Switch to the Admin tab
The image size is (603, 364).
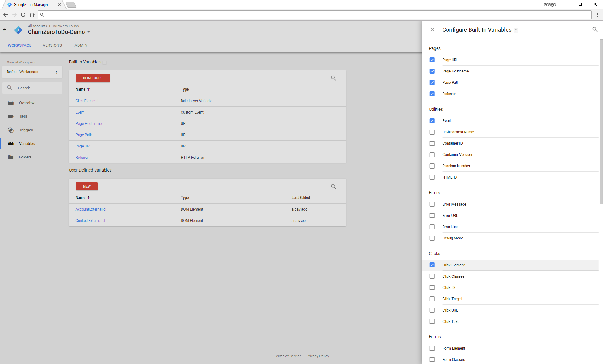point(81,45)
